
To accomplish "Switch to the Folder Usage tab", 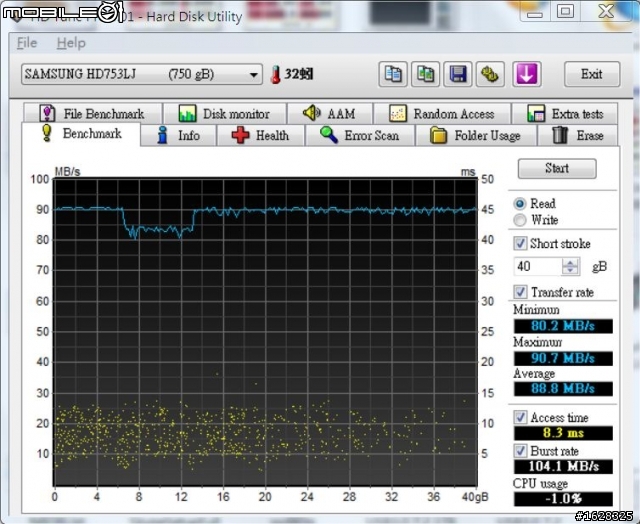I will 475,135.
